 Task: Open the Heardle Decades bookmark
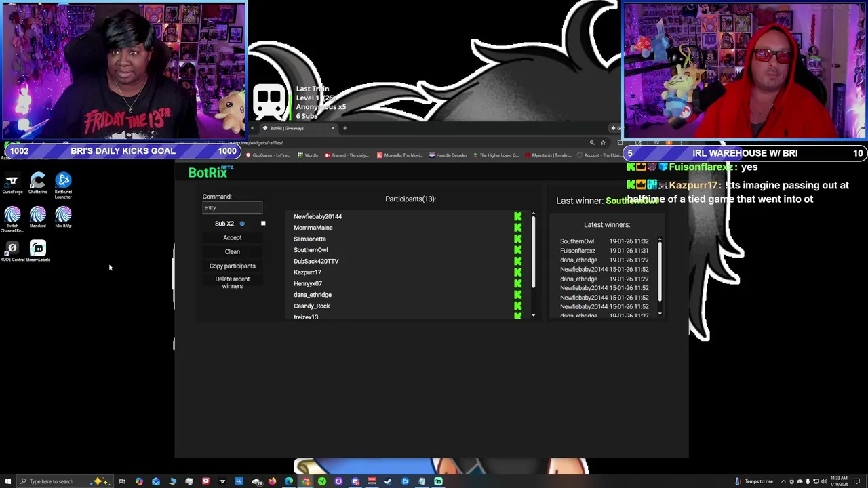(448, 155)
